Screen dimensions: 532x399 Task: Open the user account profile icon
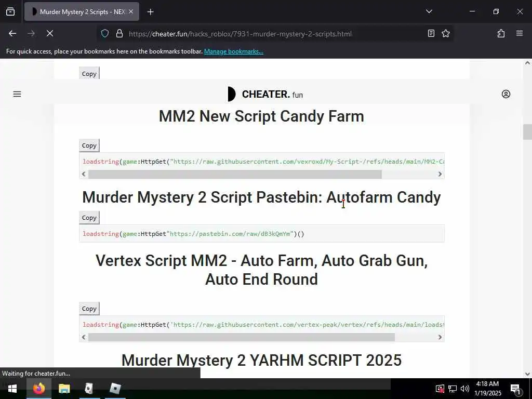(506, 95)
